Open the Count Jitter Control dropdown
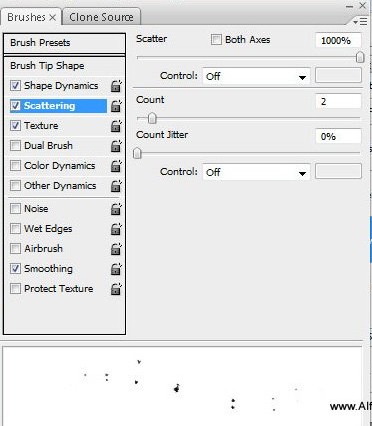Screen dimensions: 372x426 pos(256,172)
